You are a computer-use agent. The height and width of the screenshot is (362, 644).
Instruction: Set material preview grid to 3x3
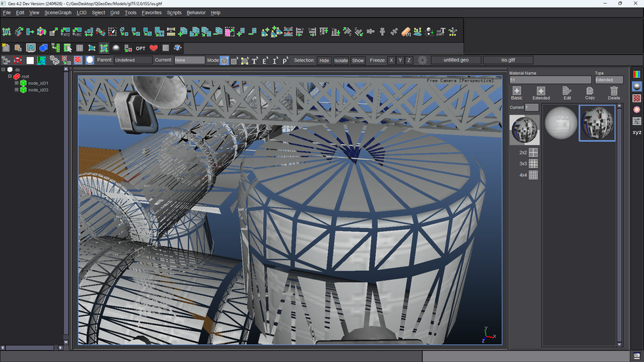tap(533, 164)
